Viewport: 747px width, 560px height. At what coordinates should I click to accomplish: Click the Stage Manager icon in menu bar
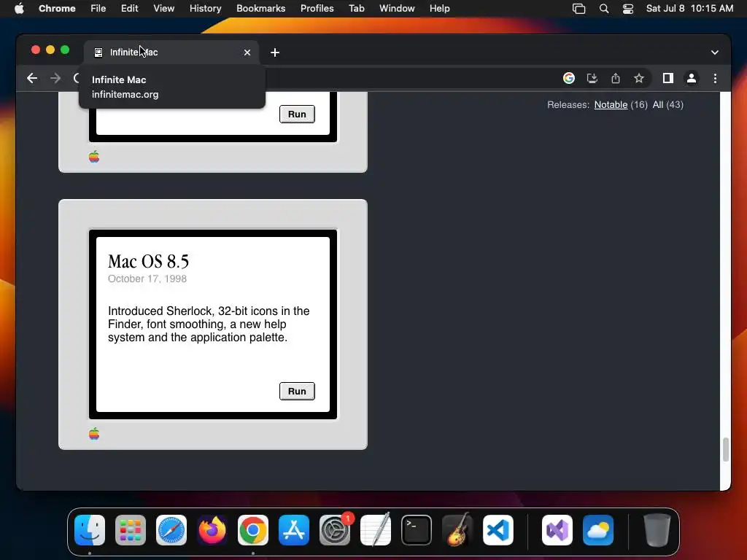(x=578, y=9)
